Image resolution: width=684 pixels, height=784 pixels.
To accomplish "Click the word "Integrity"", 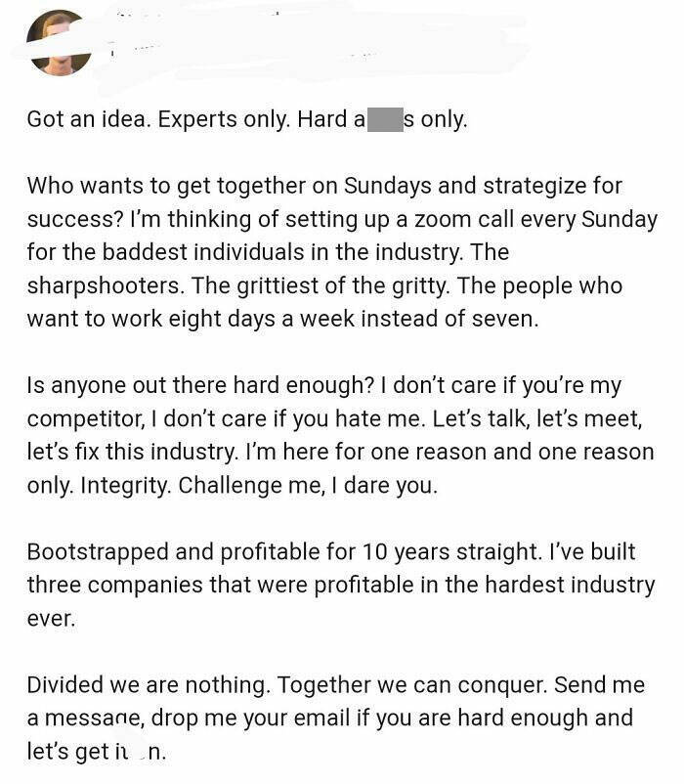I will 138,486.
